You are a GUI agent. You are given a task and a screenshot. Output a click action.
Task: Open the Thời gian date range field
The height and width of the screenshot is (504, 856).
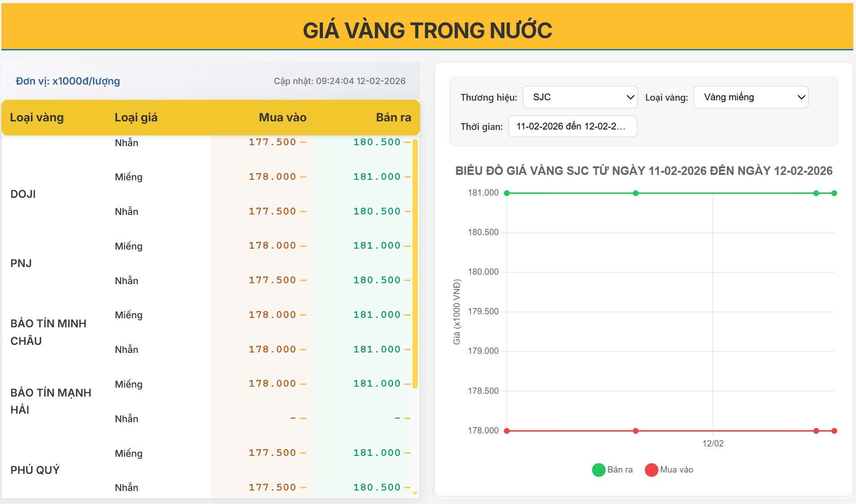(573, 126)
